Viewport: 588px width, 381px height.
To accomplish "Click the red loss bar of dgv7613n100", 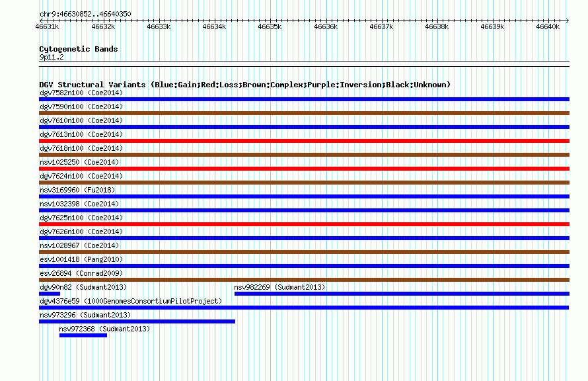I will coord(304,141).
